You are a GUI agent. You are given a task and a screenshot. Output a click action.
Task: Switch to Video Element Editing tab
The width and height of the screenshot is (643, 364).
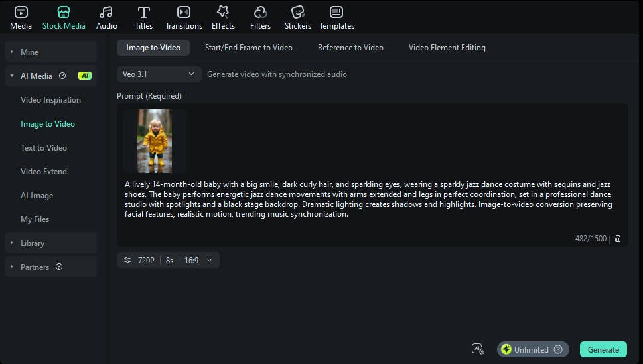(447, 48)
